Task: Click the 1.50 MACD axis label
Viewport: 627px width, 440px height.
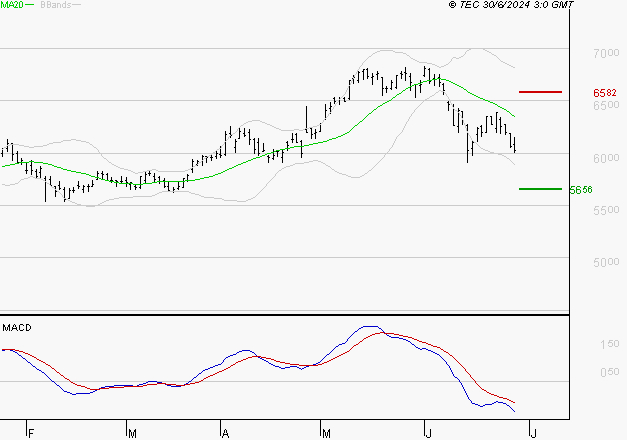Action: point(609,344)
